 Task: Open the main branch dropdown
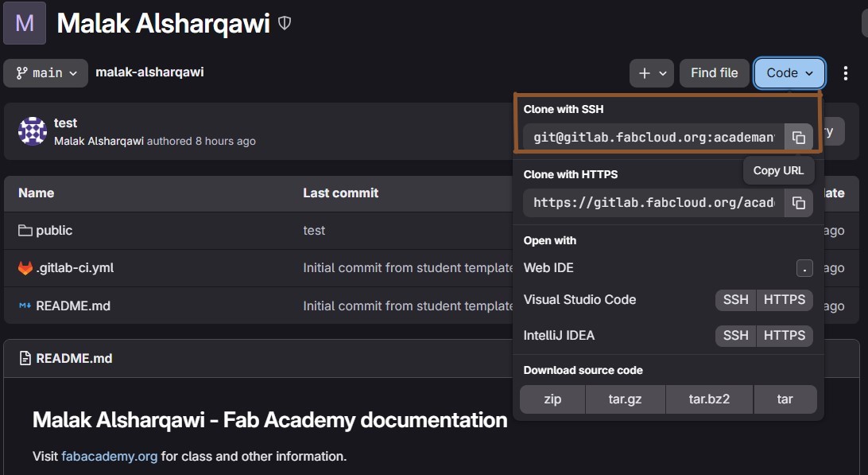45,72
